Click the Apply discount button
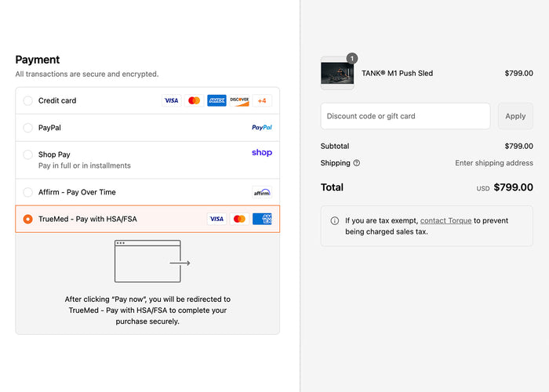Viewport: 549px width, 392px height. coord(515,116)
